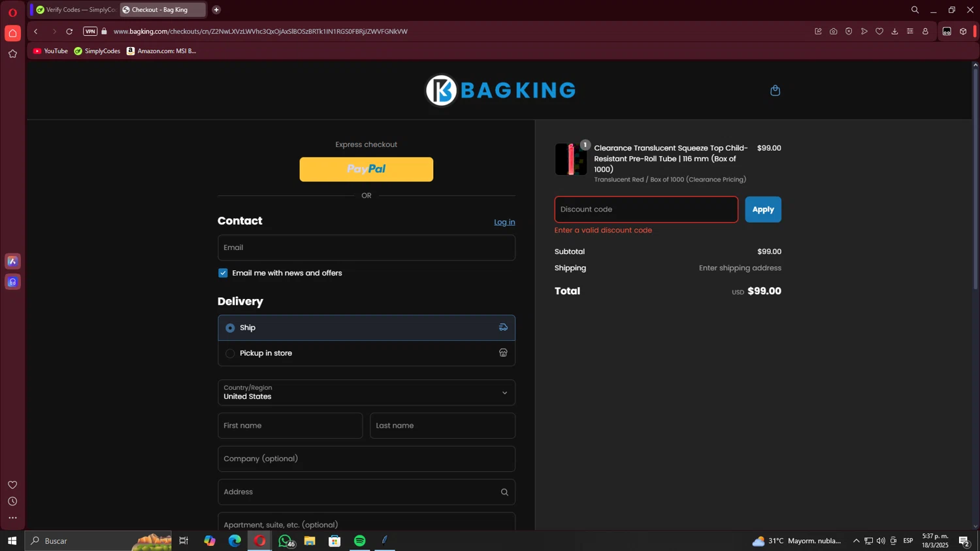The width and height of the screenshot is (980, 551).
Task: Open sidebar heart pinboards icon
Action: pyautogui.click(x=12, y=485)
